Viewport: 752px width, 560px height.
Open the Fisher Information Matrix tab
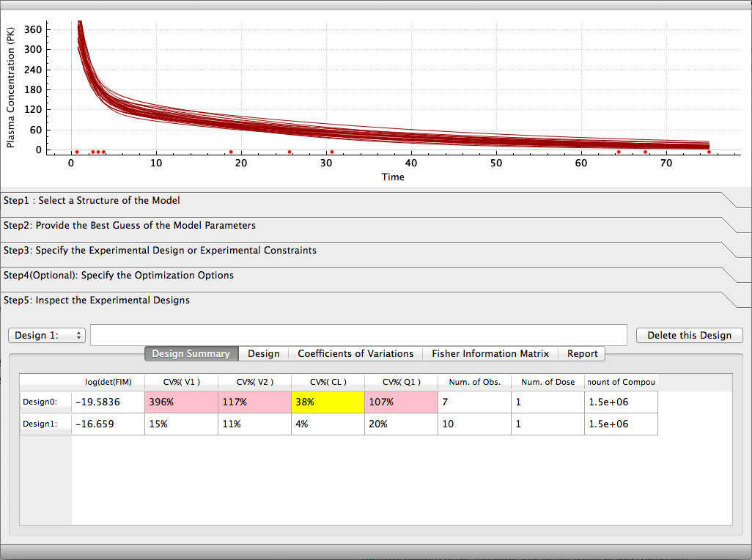pos(490,353)
